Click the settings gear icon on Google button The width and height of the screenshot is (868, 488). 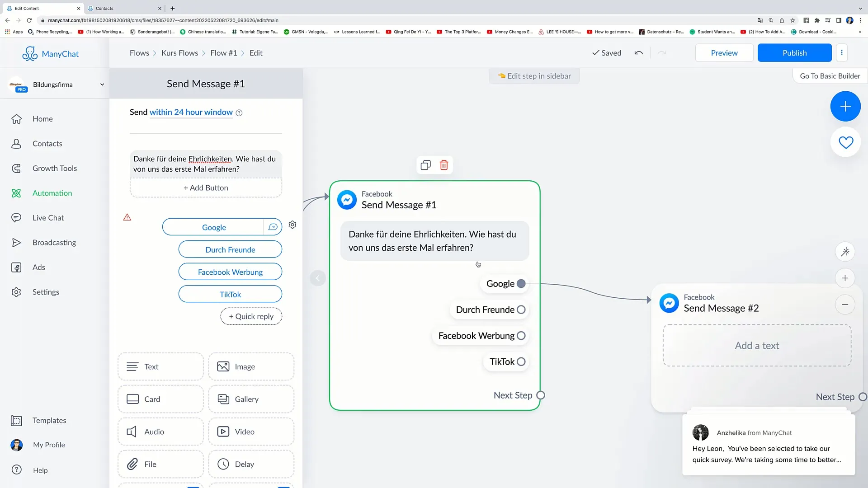292,225
